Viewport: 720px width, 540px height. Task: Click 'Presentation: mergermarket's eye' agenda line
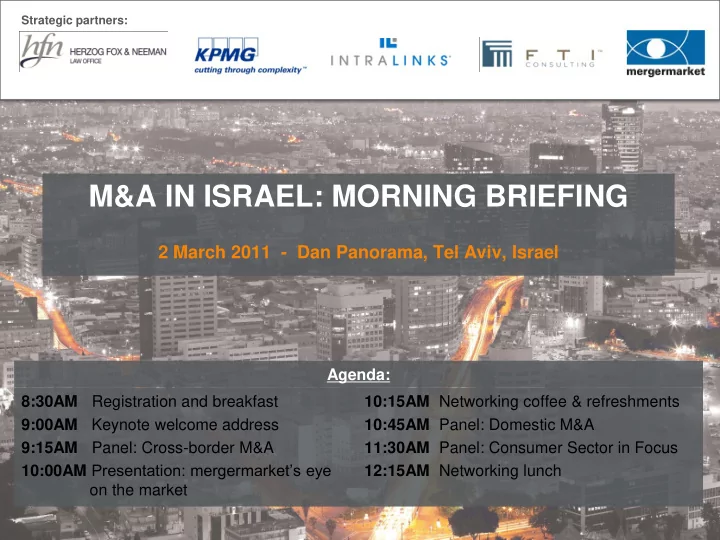211,471
